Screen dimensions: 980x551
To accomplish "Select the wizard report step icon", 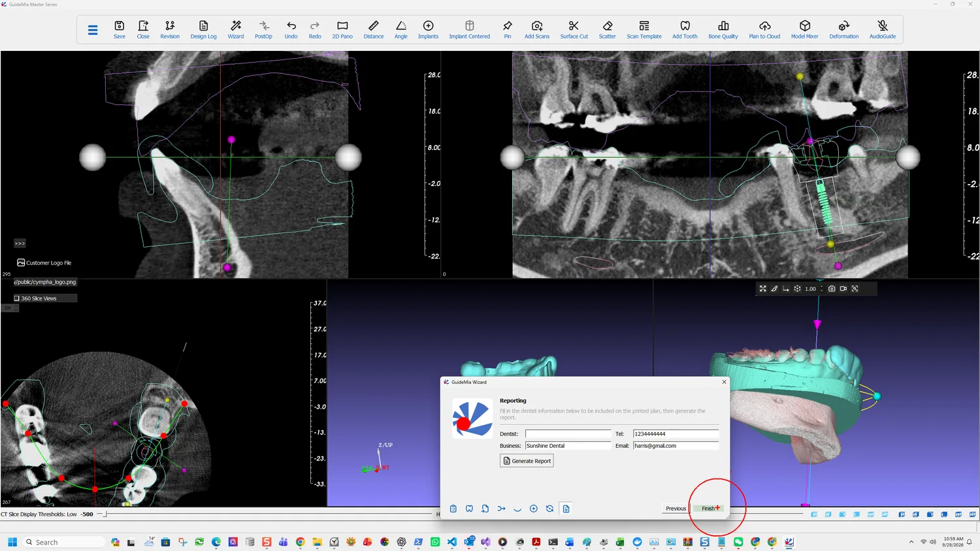I will (566, 509).
